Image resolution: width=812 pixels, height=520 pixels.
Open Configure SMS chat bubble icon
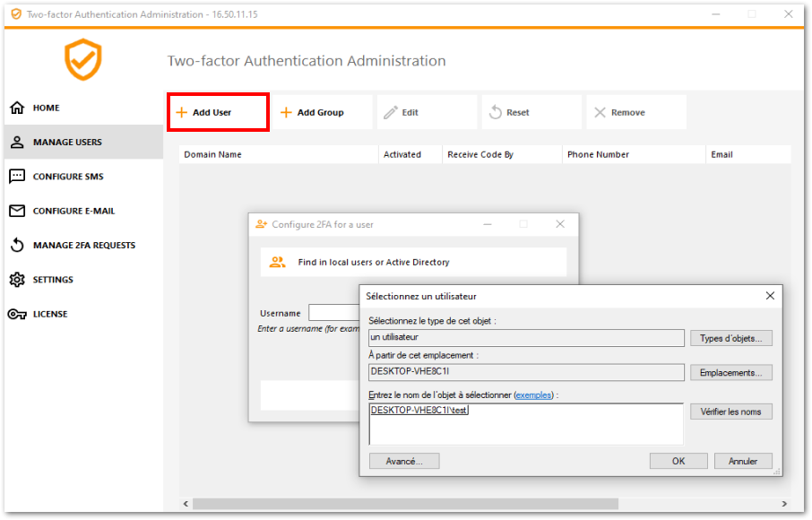tap(17, 177)
